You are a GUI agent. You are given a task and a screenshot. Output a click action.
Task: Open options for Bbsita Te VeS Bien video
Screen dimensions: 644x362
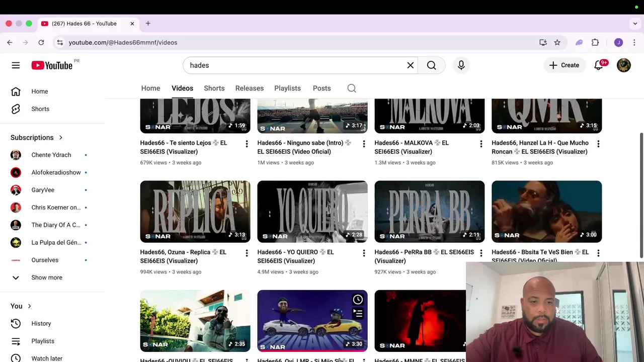click(x=598, y=253)
